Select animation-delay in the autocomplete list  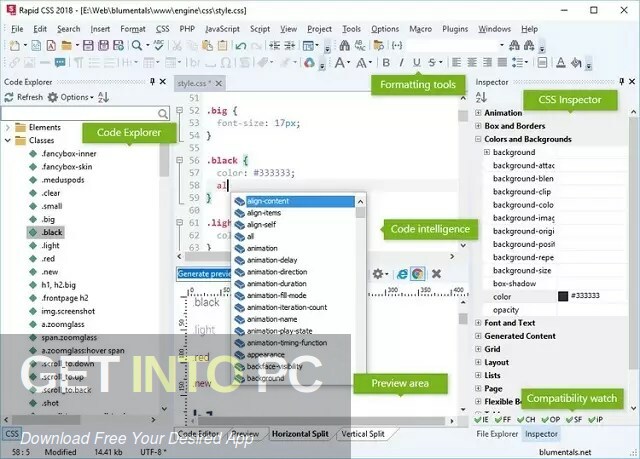pos(272,260)
